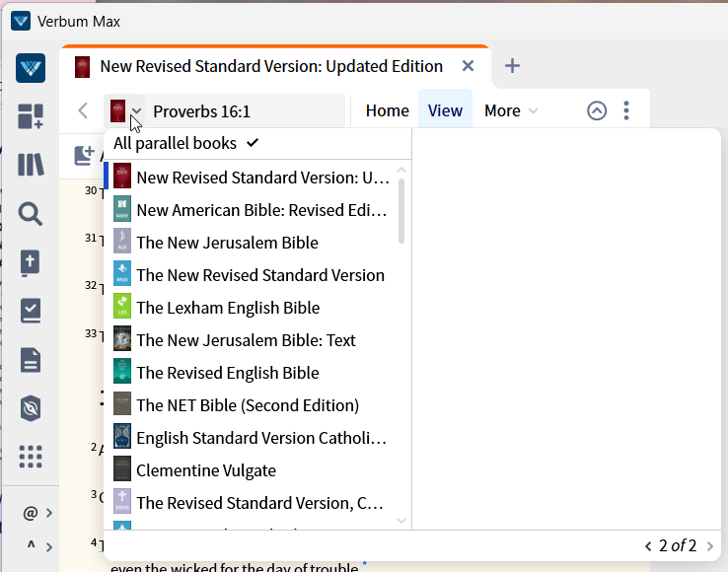
Task: Select New American Bible: Revised Edi…
Action: click(254, 210)
